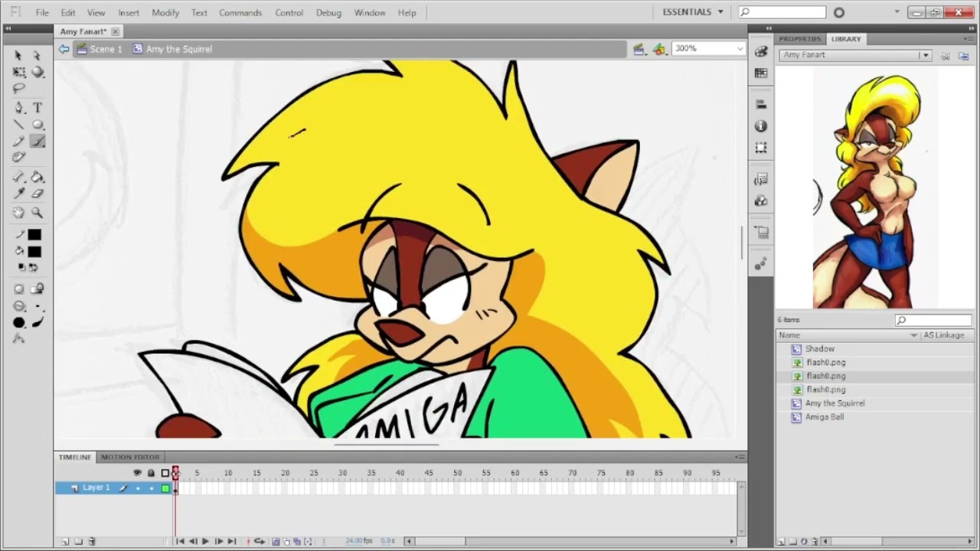Screen dimensions: 980x551
Task: Open the Library panel options menu
Action: pyautogui.click(x=969, y=39)
